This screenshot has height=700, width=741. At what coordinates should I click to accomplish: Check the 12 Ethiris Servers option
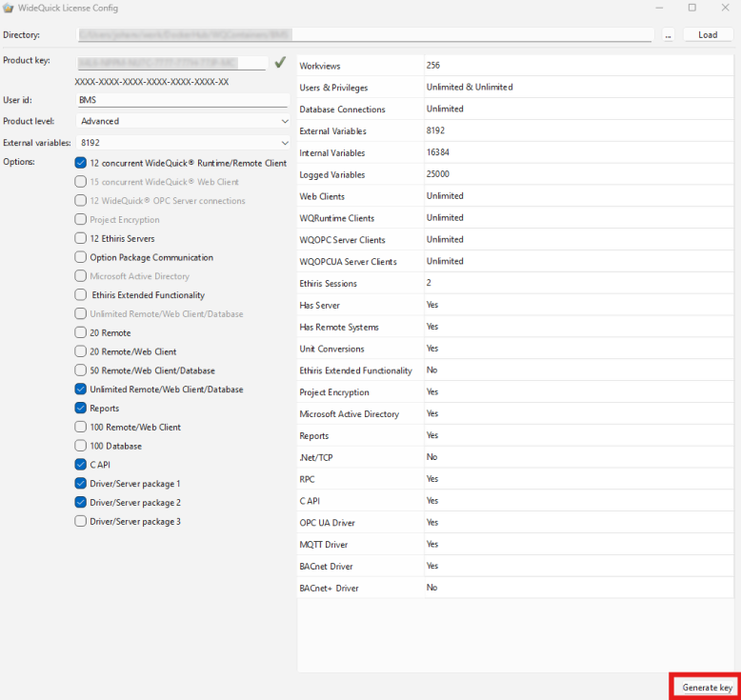point(80,238)
